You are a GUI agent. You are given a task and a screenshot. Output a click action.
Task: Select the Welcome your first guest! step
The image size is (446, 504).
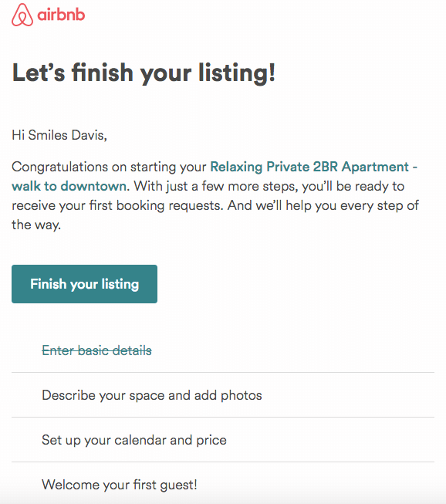(120, 485)
